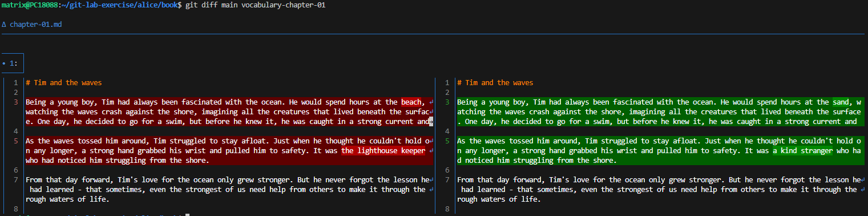Click line number 5 in the right pane
This screenshot has height=216, width=868.
tap(448, 141)
